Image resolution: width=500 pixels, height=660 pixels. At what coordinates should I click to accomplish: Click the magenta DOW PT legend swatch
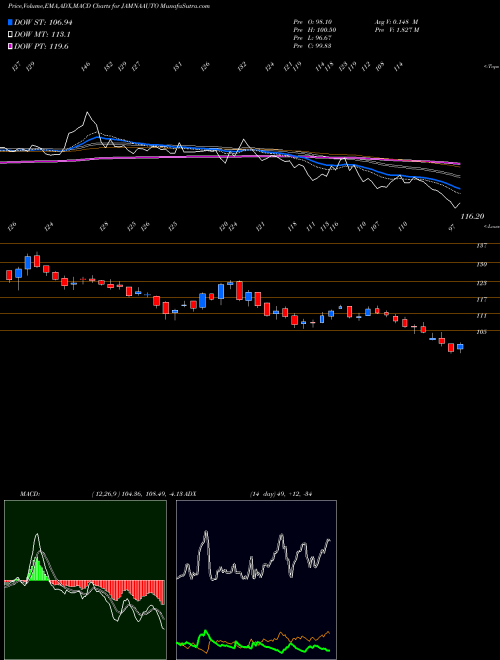[11, 47]
